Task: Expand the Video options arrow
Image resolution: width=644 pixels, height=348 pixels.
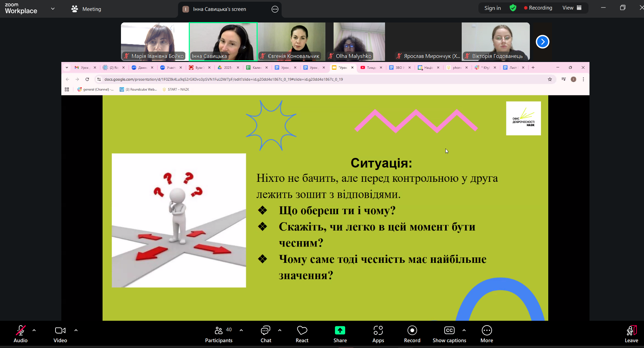Action: point(76,330)
